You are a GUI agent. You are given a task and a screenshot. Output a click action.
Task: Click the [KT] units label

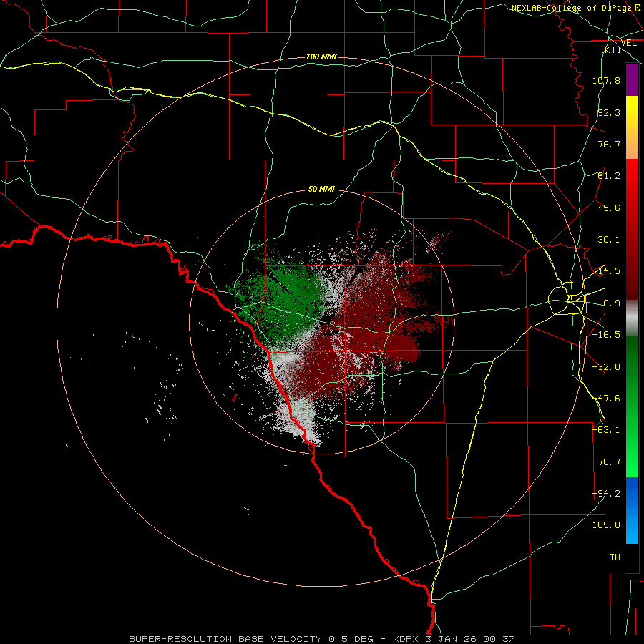coord(611,49)
